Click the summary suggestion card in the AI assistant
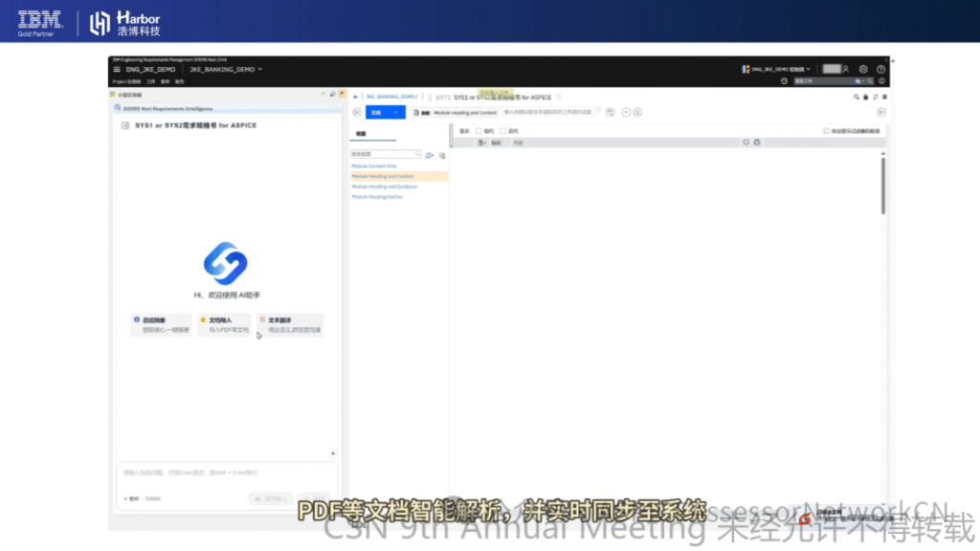The image size is (980, 551). pos(161,325)
